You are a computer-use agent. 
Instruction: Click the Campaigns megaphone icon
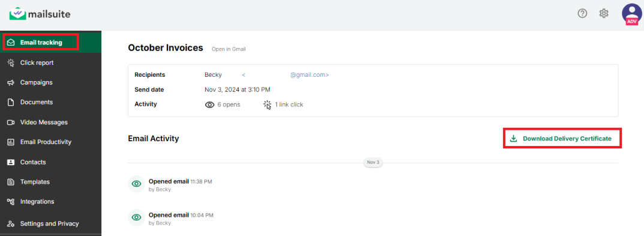pyautogui.click(x=11, y=83)
